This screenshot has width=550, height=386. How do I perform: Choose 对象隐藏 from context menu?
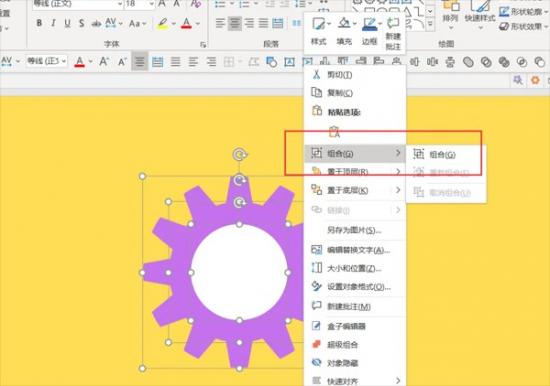tap(355, 363)
